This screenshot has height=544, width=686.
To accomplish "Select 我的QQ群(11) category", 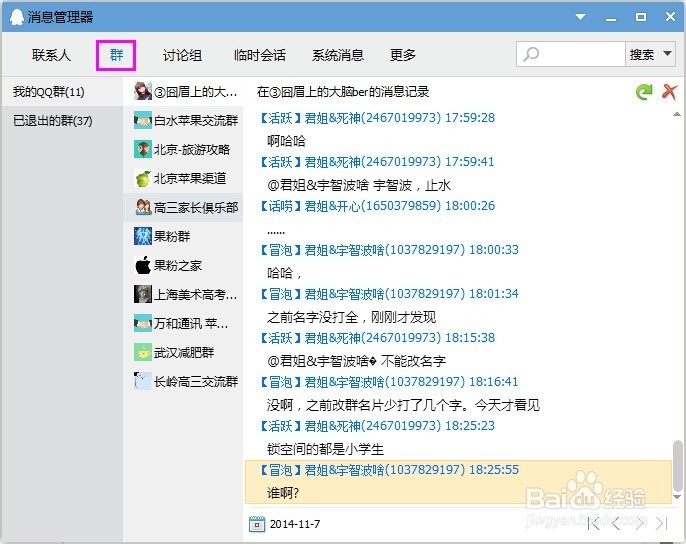I will 62,91.
